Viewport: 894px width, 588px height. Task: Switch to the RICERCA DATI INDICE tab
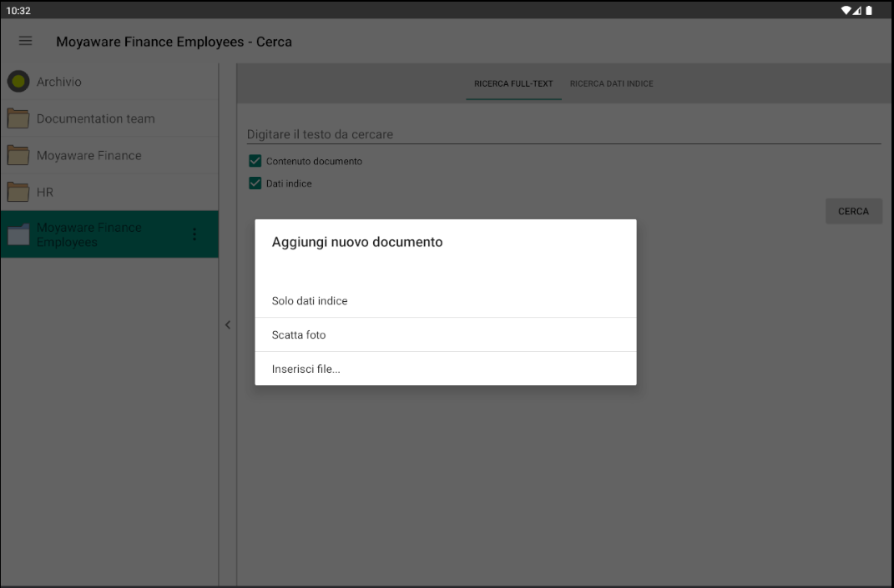[x=612, y=83]
